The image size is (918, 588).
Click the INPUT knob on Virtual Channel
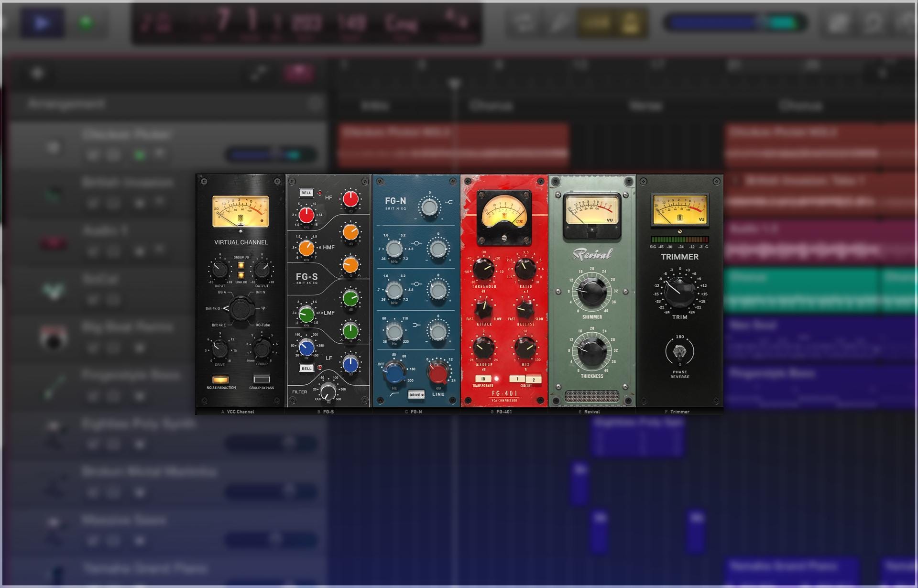[219, 270]
